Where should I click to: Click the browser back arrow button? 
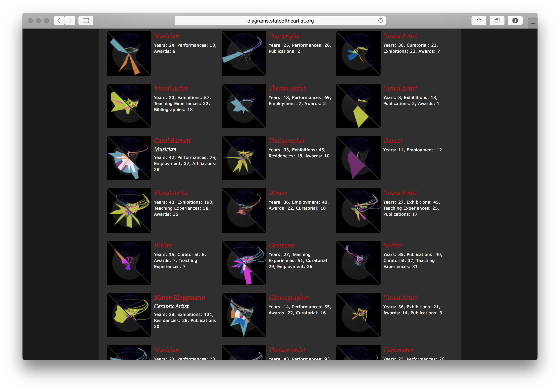tap(59, 21)
